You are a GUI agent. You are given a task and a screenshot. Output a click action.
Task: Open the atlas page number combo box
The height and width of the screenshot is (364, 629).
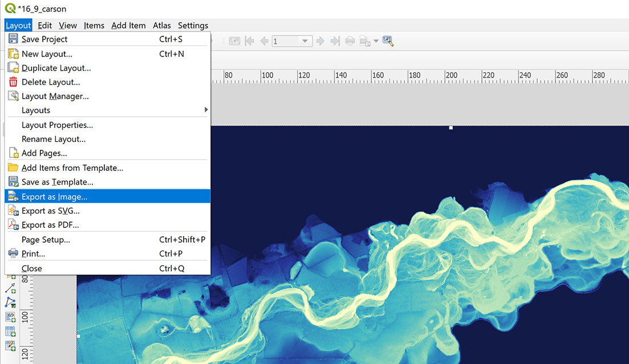[292, 41]
